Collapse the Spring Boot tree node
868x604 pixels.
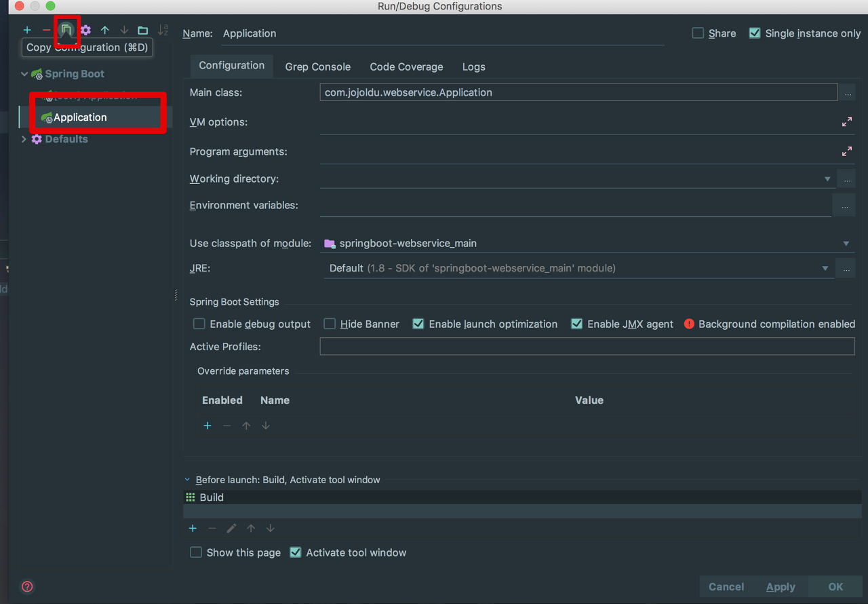click(24, 74)
